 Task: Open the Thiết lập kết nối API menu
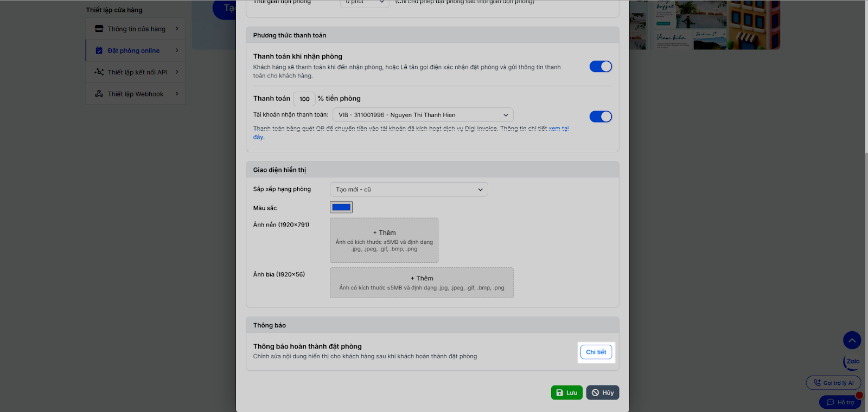(137, 72)
